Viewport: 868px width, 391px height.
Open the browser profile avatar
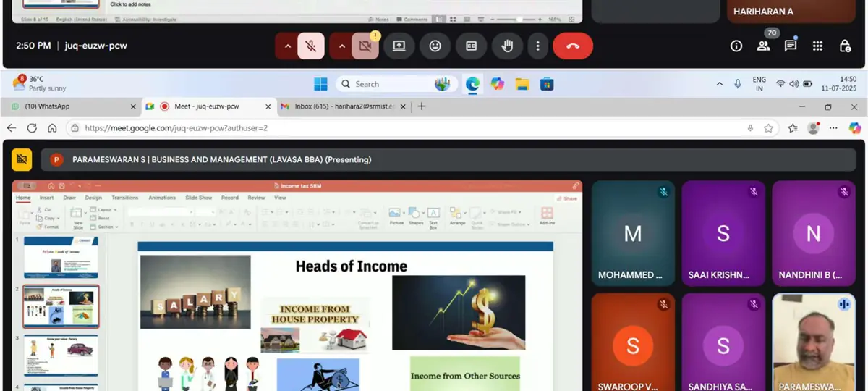point(813,128)
